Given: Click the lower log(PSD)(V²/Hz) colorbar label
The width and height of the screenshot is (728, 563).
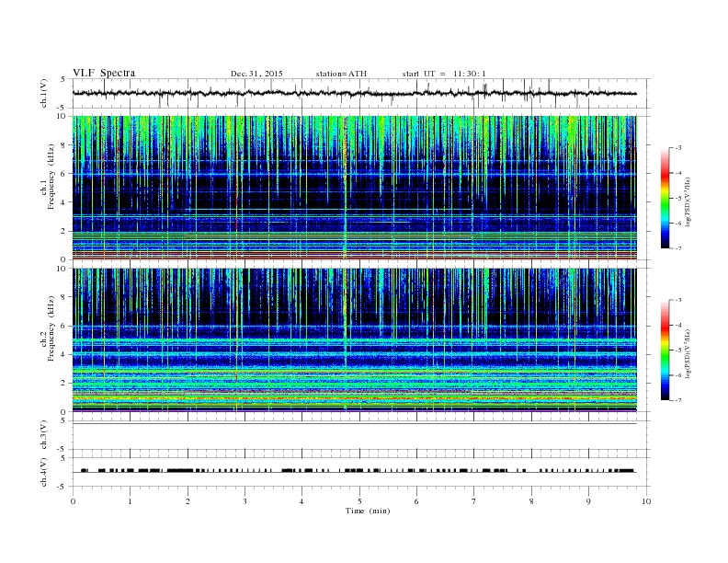Looking at the screenshot, I should [688, 353].
